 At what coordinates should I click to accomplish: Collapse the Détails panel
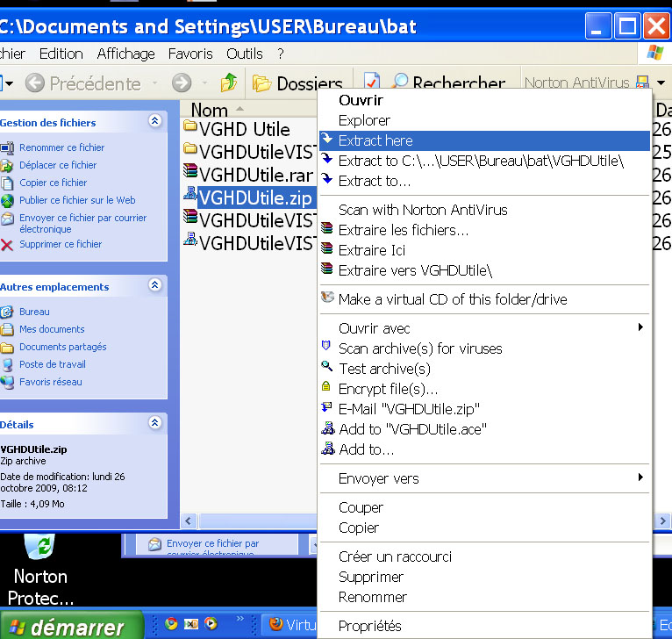tap(155, 423)
